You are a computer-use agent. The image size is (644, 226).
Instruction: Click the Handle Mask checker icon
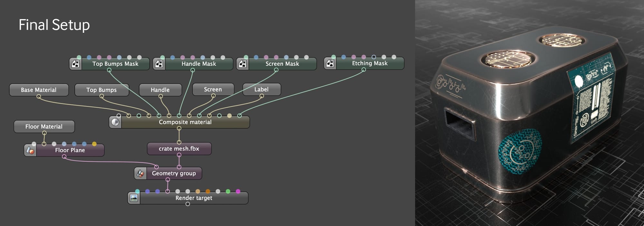point(159,64)
